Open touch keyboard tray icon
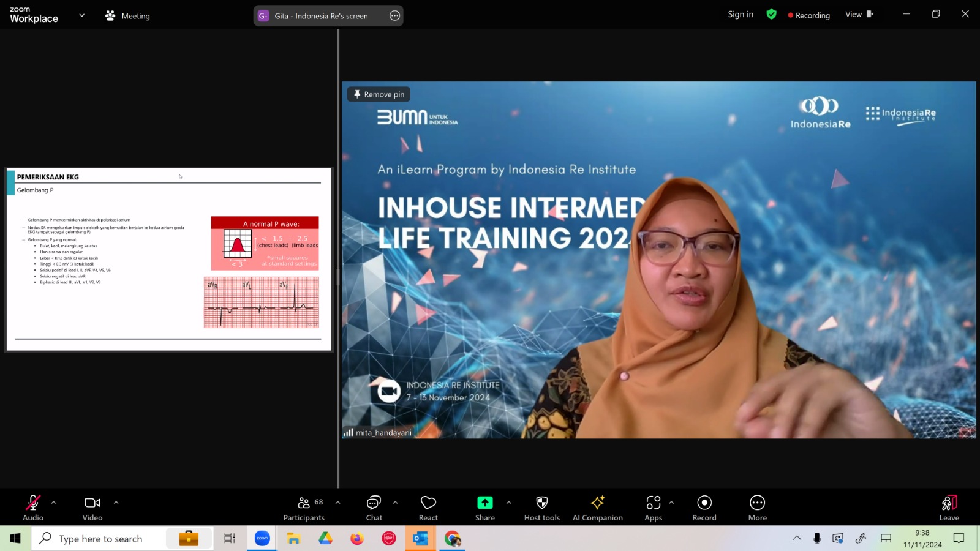 (x=886, y=538)
